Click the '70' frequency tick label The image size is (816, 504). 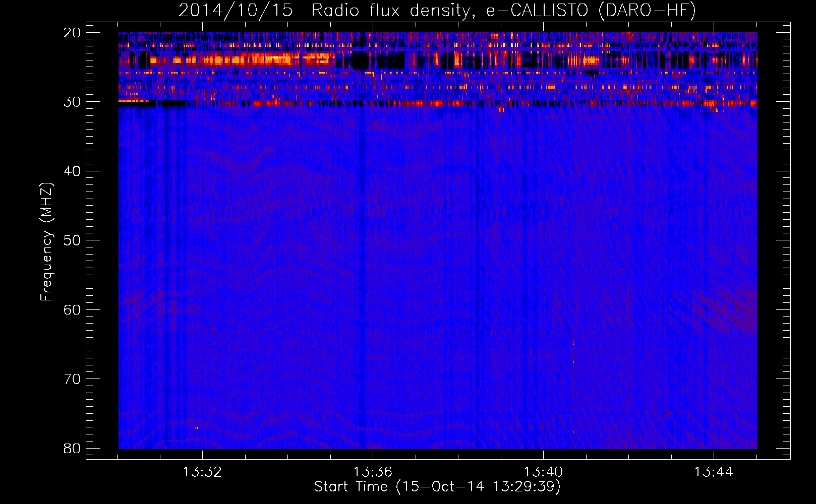72,379
